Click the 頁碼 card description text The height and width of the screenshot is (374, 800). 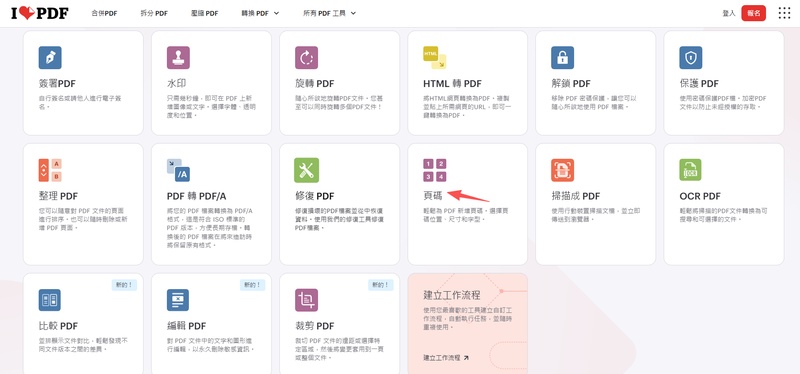465,215
